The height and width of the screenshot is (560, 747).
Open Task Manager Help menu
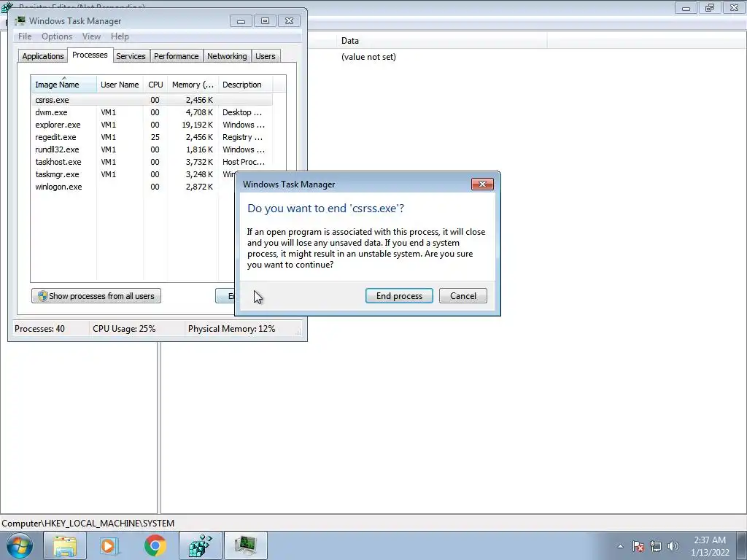[120, 36]
